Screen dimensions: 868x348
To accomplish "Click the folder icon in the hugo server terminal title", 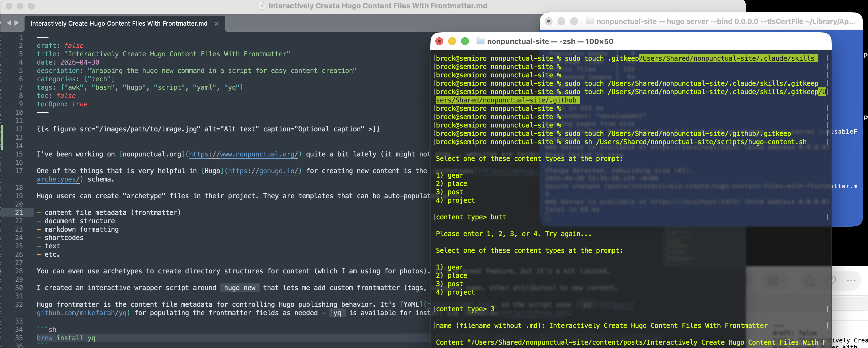I will [589, 21].
